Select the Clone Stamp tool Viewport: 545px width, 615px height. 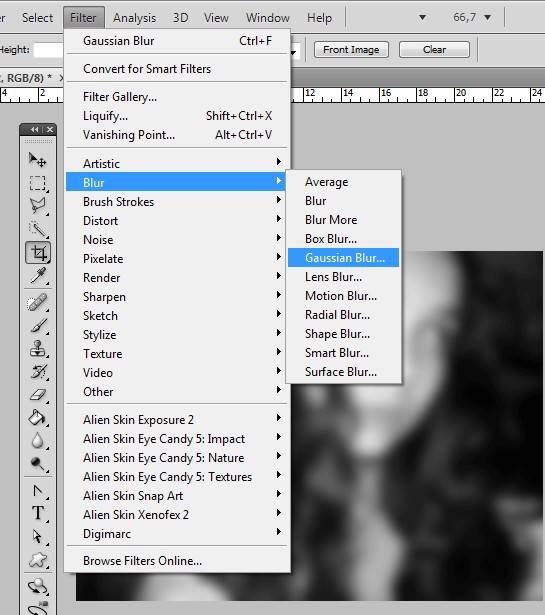38,349
